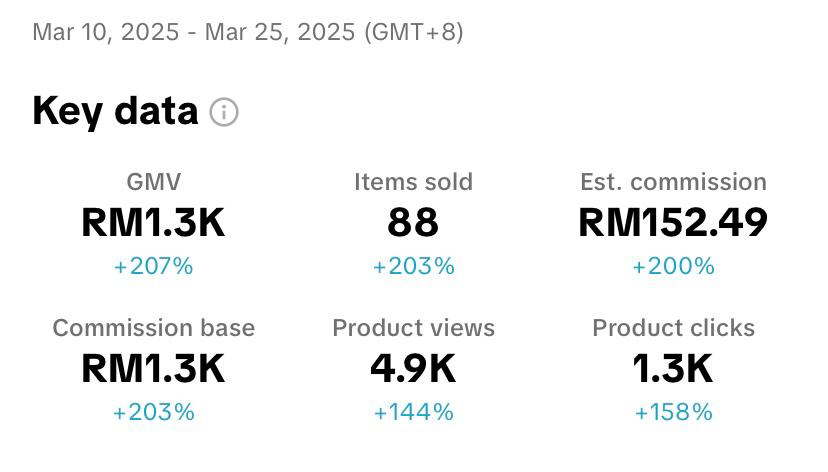Select the Mar 10 - Mar 25 date range
Viewport: 828px width, 472px height.
[x=248, y=32]
